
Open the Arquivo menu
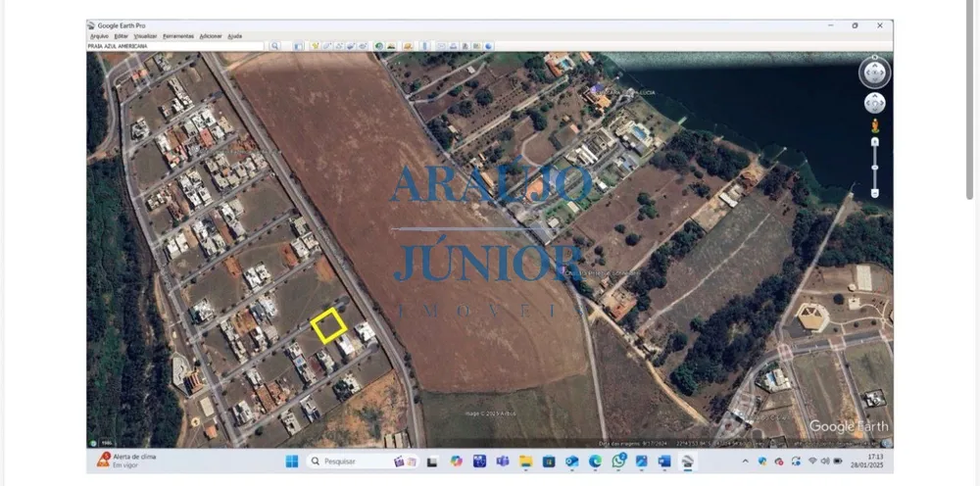(99, 36)
